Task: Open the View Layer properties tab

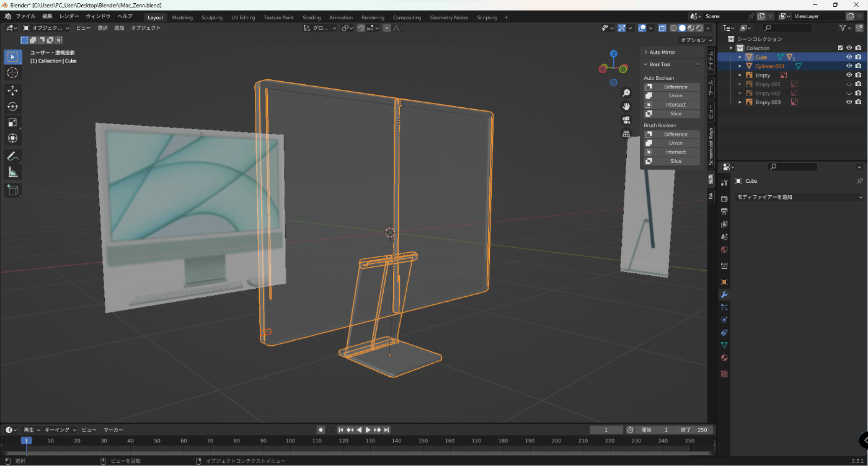Action: pyautogui.click(x=724, y=224)
